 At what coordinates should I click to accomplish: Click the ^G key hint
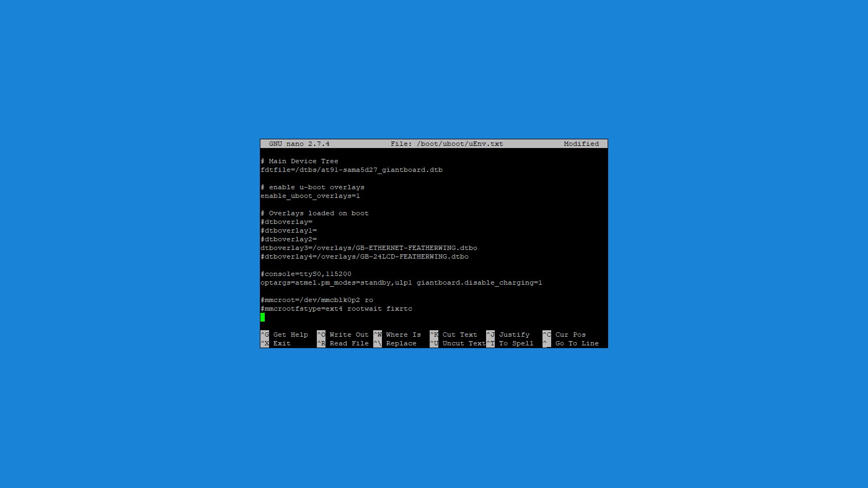click(x=265, y=335)
